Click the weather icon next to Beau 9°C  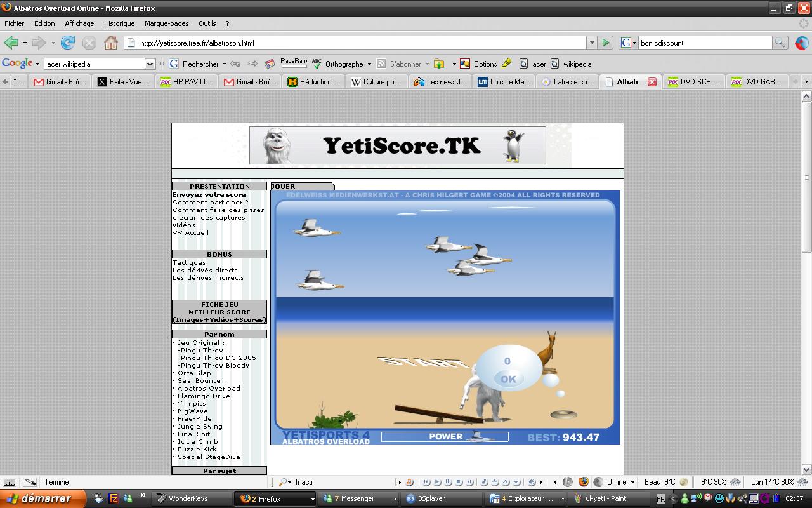coord(684,482)
